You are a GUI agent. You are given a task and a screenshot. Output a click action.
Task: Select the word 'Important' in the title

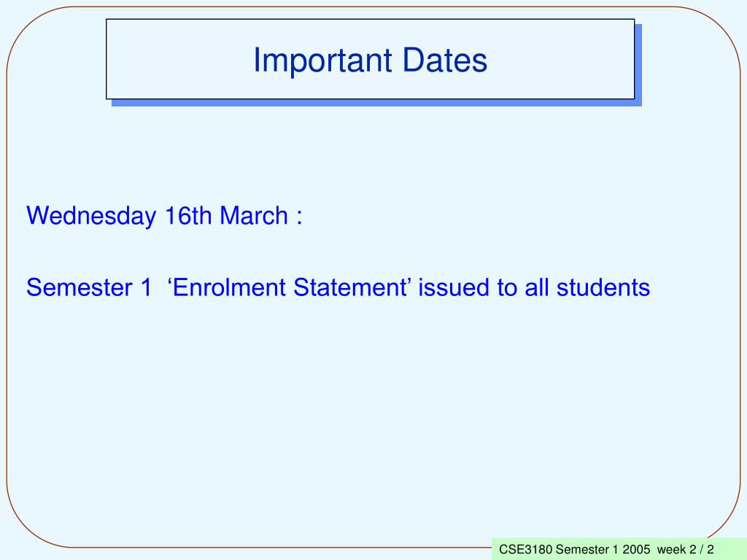(x=322, y=61)
